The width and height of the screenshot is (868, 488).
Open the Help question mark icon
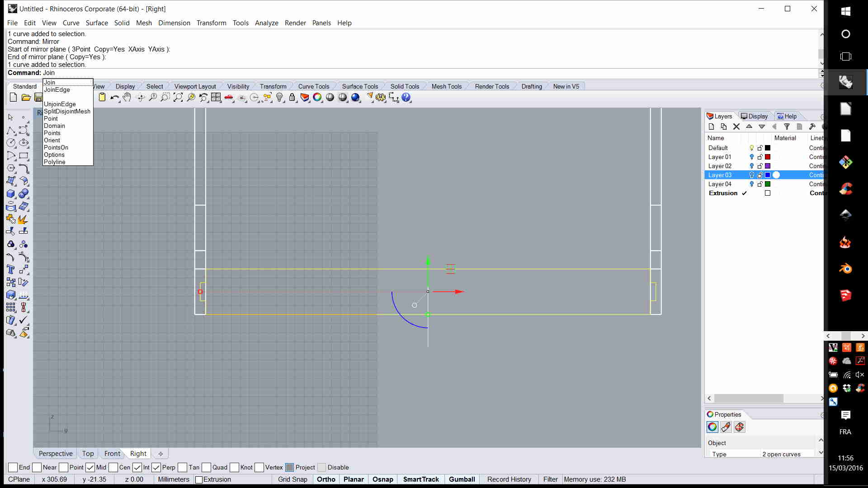point(406,98)
